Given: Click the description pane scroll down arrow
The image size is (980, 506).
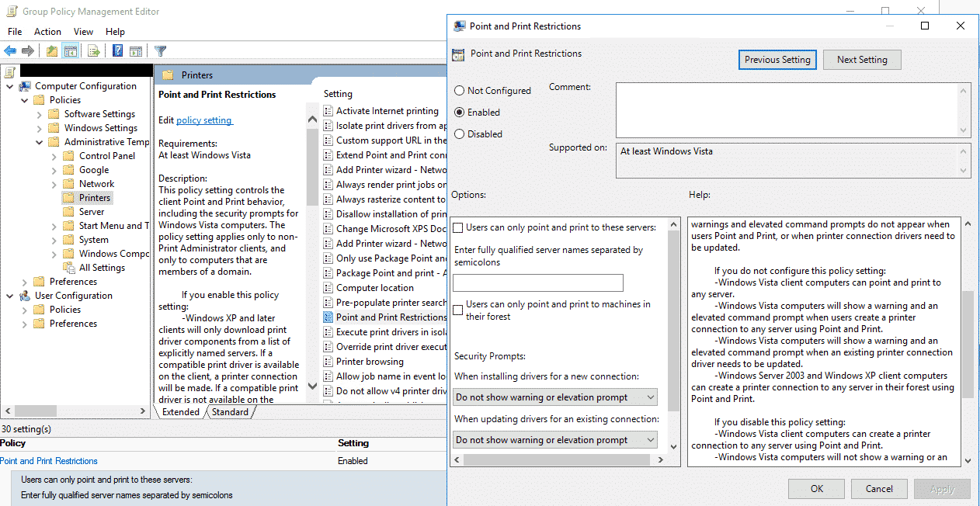Looking at the screenshot, I should tap(313, 385).
